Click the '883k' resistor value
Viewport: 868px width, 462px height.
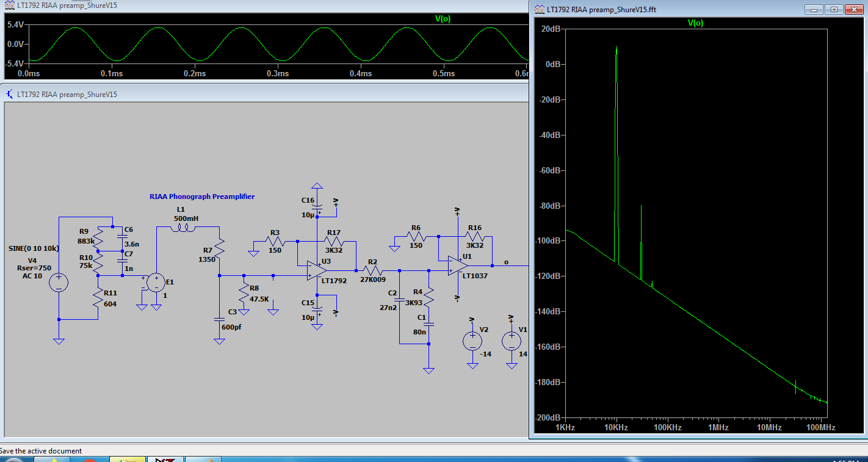click(85, 241)
